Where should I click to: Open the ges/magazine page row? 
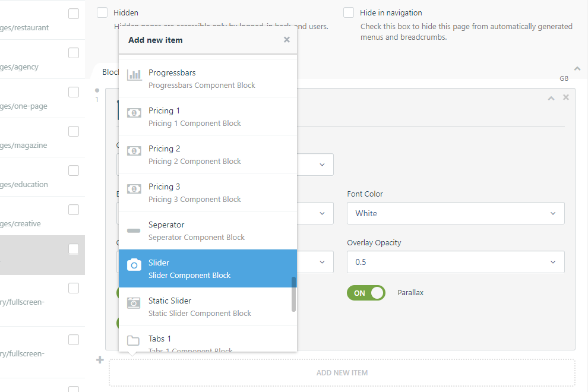42,138
